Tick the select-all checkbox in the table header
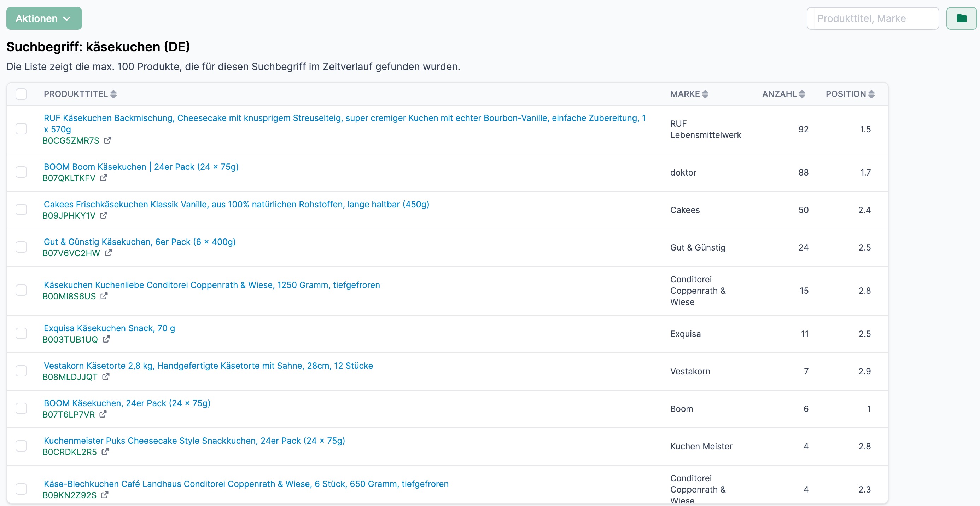Screen dimensions: 980x506 (21, 94)
